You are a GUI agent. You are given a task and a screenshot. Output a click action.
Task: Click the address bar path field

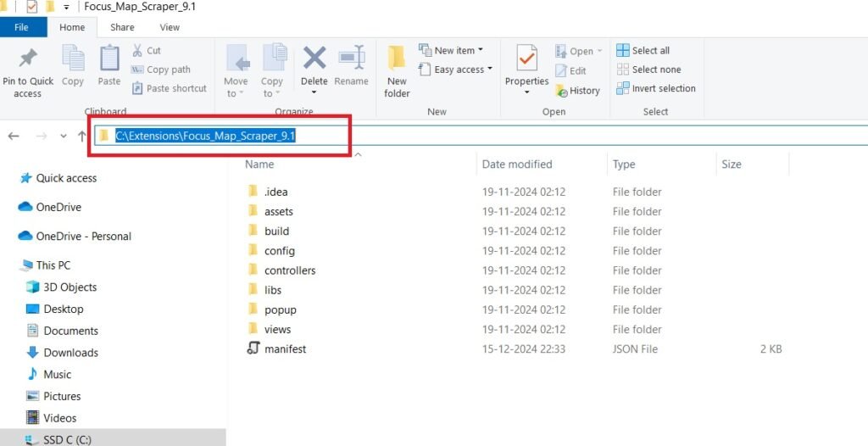[x=481, y=137]
